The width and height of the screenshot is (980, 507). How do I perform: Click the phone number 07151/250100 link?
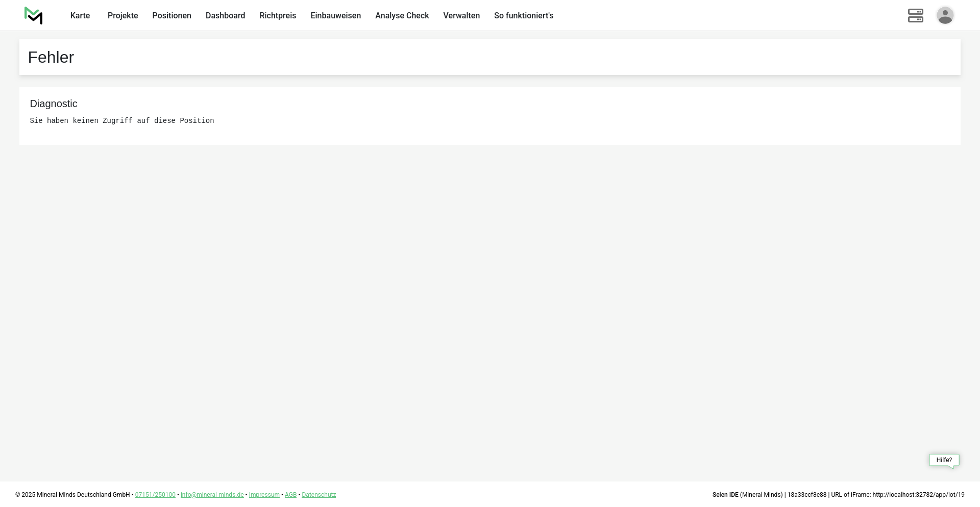click(x=155, y=495)
